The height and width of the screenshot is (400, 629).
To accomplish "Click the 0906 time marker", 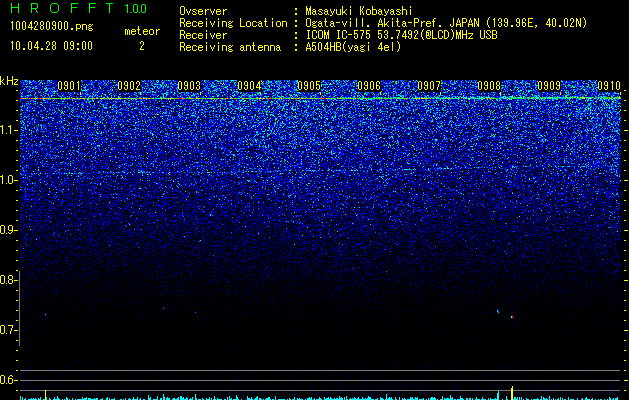I will point(369,86).
